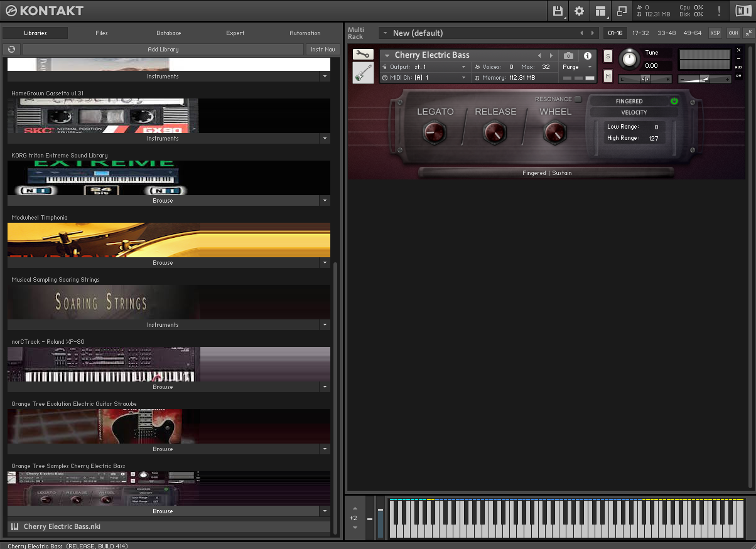Toggle the instrument's AUX sends strip
The image size is (756, 549).
pyautogui.click(x=738, y=67)
